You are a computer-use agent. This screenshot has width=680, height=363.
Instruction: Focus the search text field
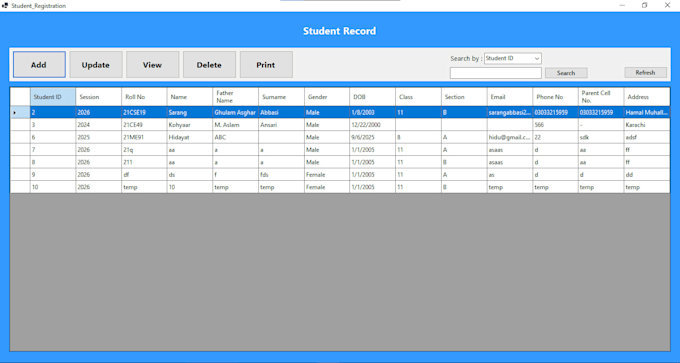[x=496, y=73]
